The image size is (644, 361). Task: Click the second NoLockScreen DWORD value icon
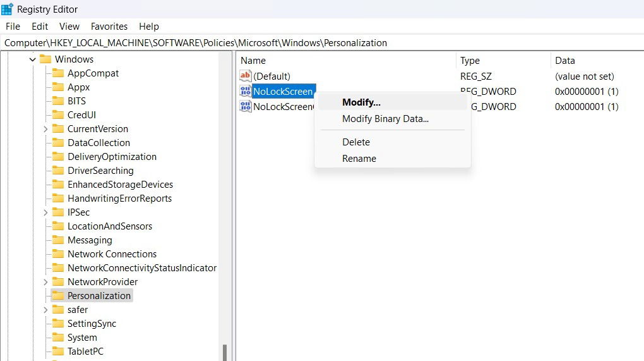[246, 106]
